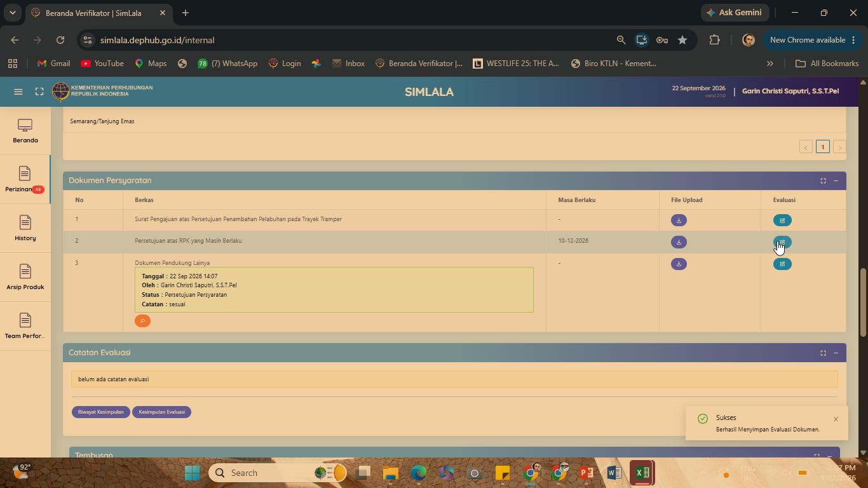Open Beranda in the sidebar

(x=25, y=130)
